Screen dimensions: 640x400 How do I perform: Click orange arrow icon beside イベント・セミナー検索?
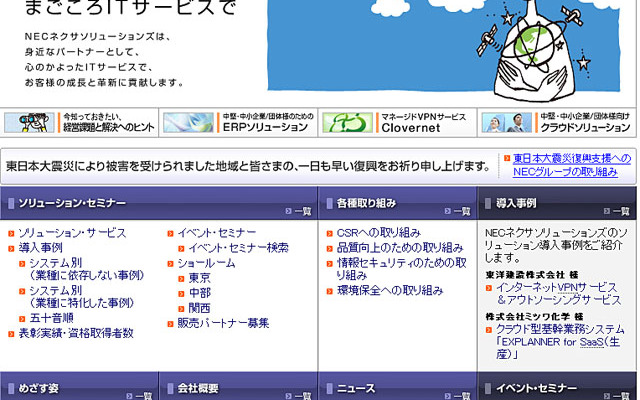pos(181,249)
